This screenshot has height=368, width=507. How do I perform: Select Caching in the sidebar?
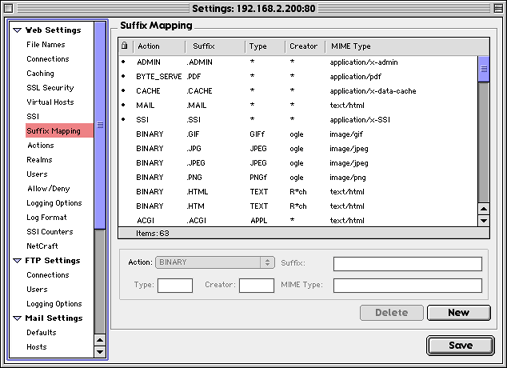coord(40,73)
